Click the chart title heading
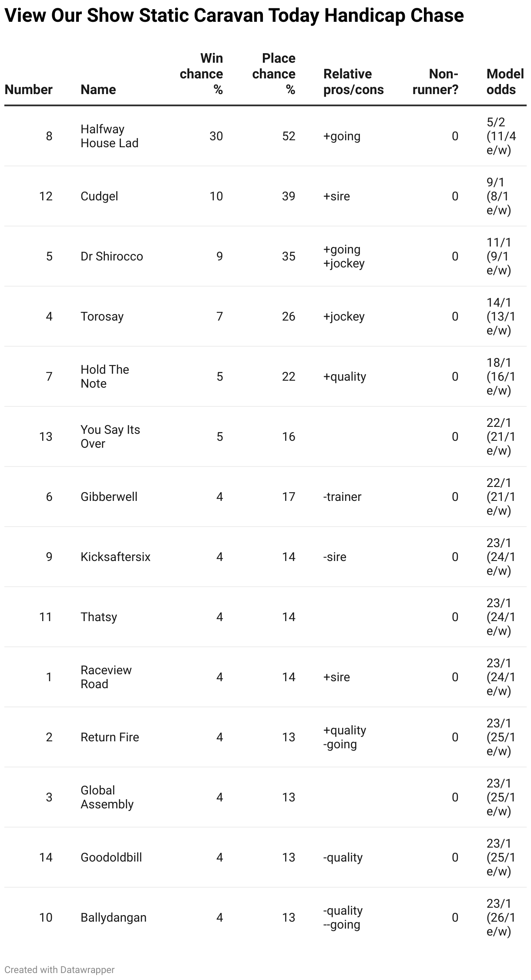 [234, 16]
